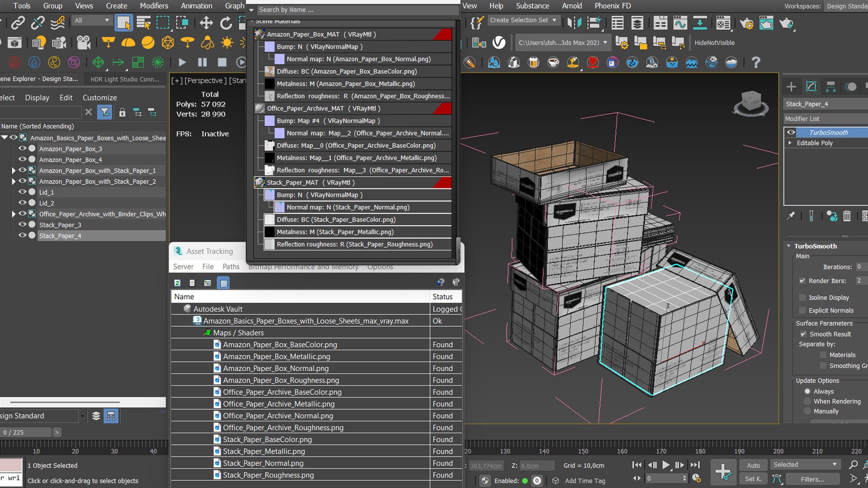
Task: Expand the Office_Paper_Archive_with_Binder_Clips node
Action: pos(14,214)
